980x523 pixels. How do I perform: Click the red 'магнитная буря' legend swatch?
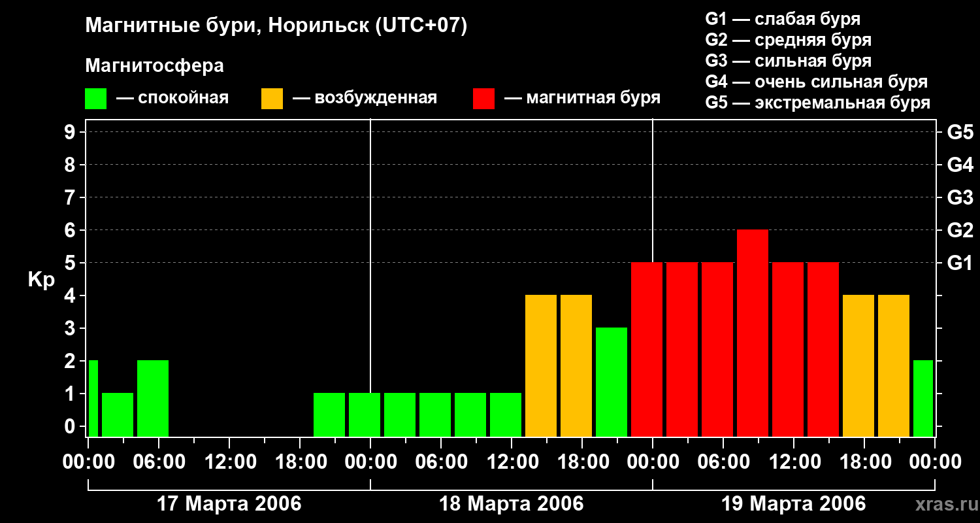click(x=483, y=99)
